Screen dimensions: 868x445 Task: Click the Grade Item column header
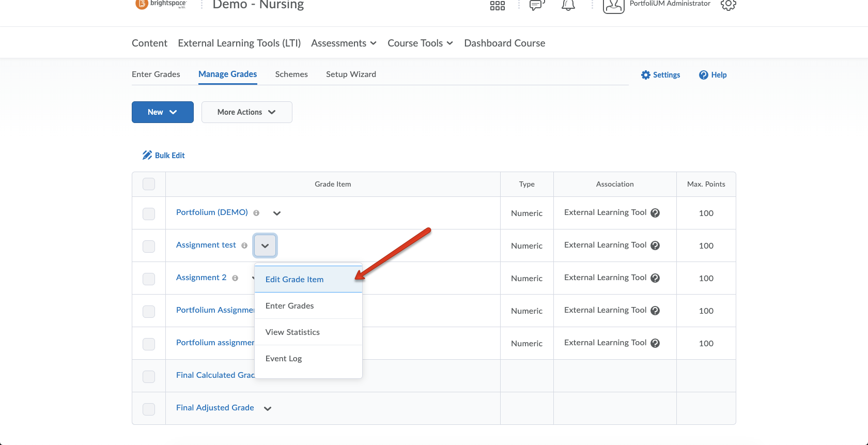click(x=333, y=185)
